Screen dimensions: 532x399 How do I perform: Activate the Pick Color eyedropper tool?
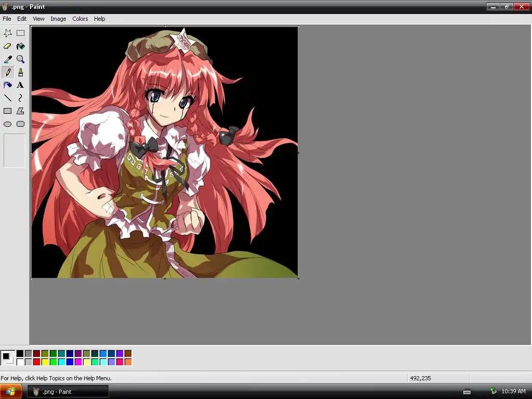[7, 59]
